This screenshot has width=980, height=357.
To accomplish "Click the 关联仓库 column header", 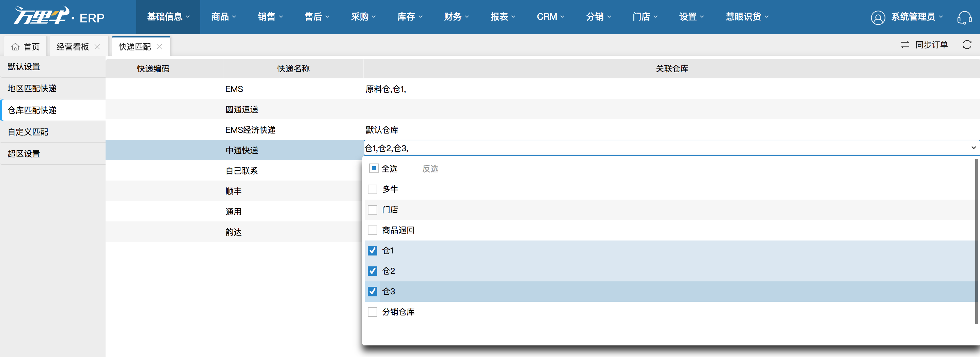I will pos(672,68).
